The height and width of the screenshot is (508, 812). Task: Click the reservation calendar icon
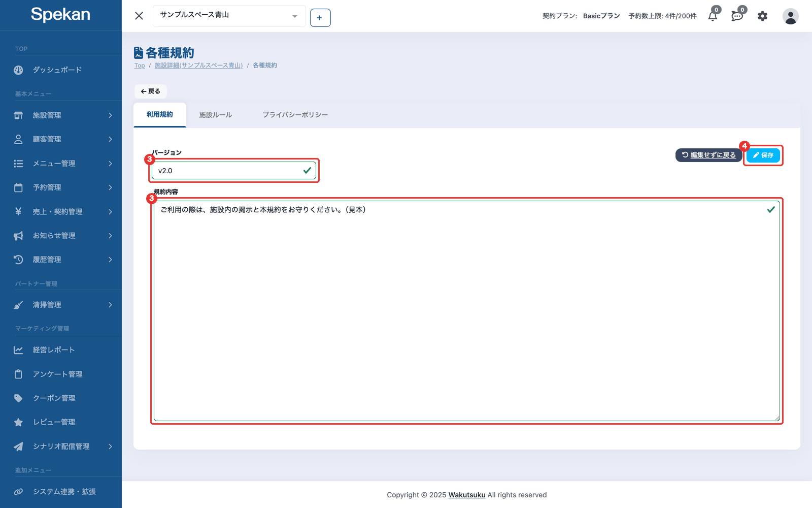(18, 187)
